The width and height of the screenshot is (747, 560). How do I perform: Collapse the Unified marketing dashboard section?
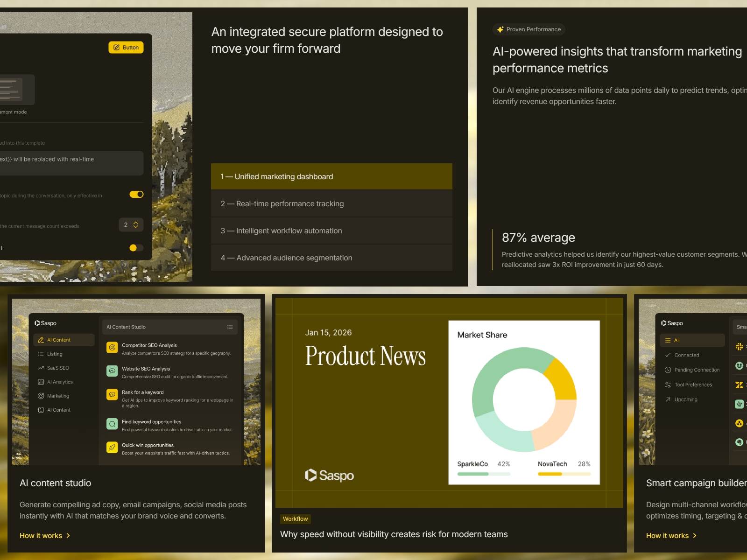331,176
